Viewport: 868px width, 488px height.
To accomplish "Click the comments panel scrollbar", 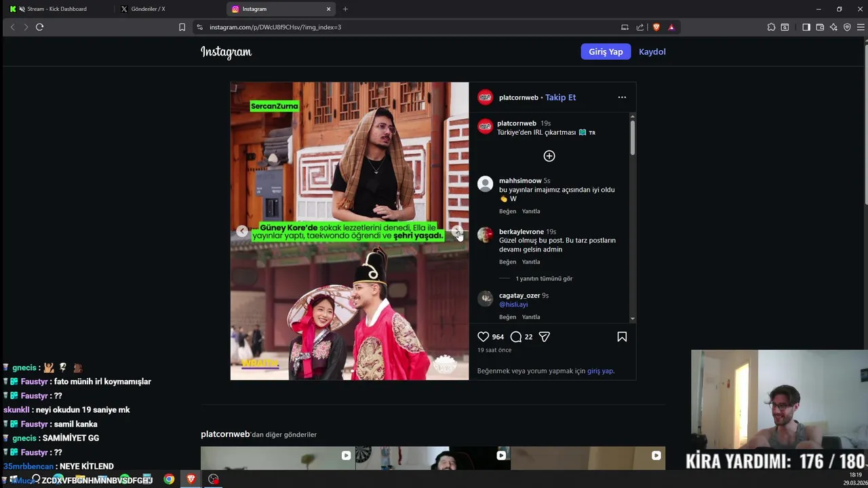I will click(633, 138).
